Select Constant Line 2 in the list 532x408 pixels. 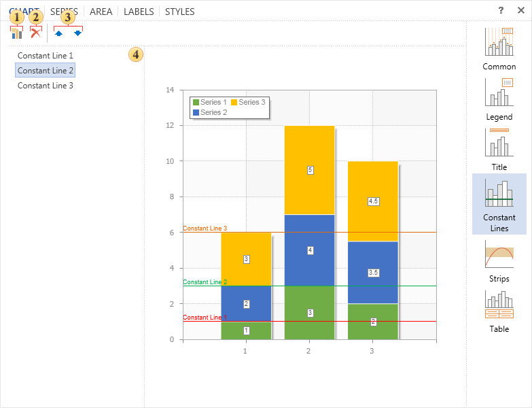[46, 71]
